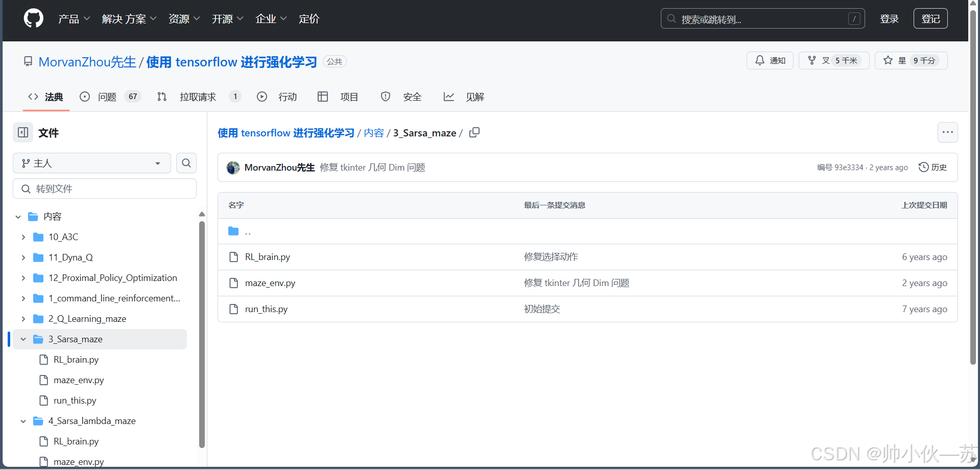The image size is (980, 470).
Task: Expand the 11_Dyna_Q folder chevron
Action: [23, 257]
